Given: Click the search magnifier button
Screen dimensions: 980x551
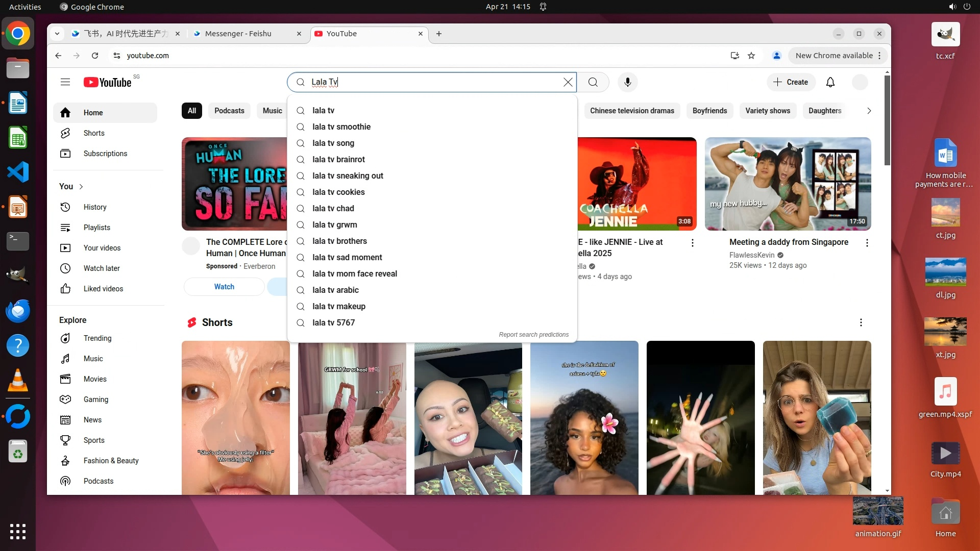Looking at the screenshot, I should (593, 82).
